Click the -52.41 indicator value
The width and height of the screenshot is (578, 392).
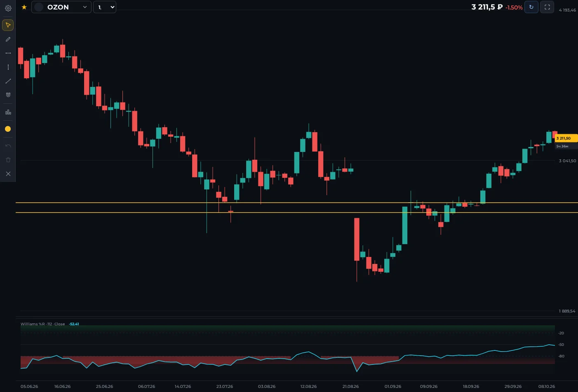coord(74,324)
